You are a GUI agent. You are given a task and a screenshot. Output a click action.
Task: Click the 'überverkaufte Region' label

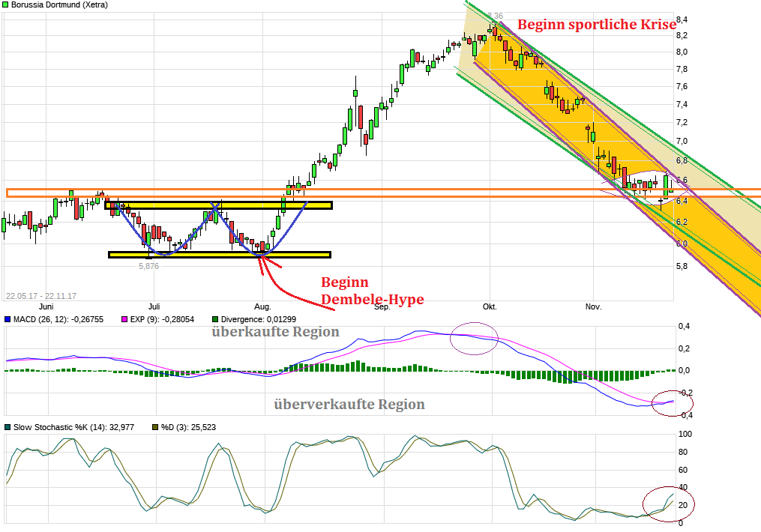349,404
